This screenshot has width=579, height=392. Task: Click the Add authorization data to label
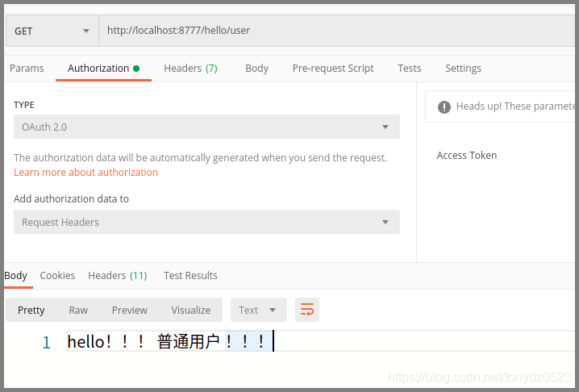(71, 198)
